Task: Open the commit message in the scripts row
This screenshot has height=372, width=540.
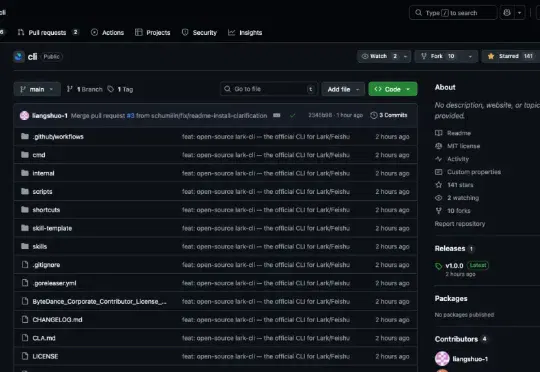Action: [266, 192]
